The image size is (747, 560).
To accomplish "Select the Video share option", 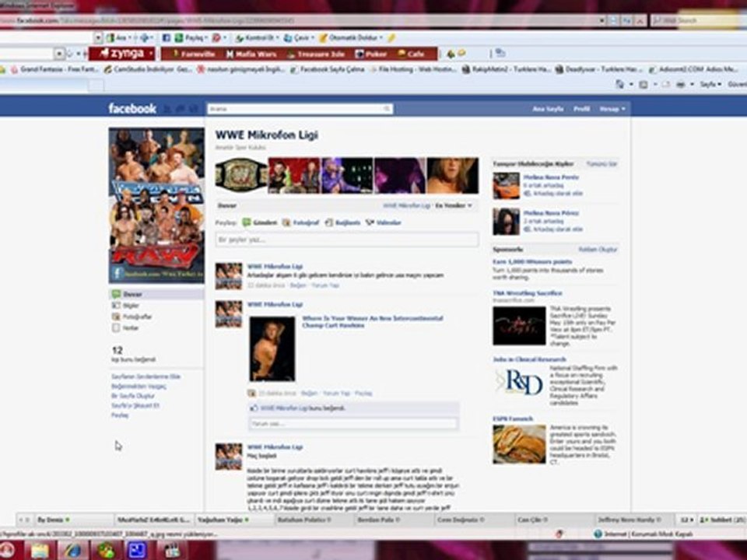I will [384, 222].
